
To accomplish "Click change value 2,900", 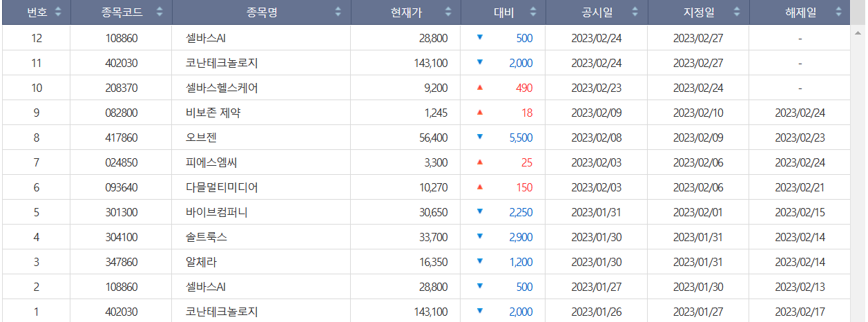I will pos(521,237).
